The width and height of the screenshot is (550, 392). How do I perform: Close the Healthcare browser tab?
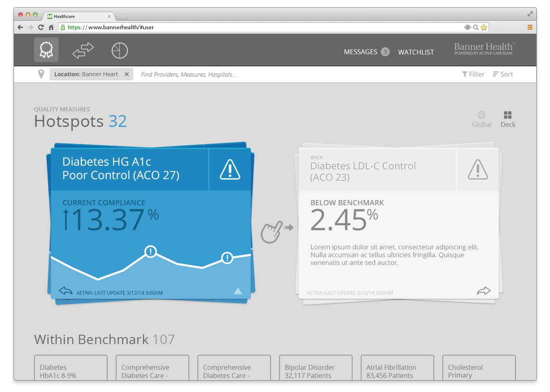pos(109,16)
